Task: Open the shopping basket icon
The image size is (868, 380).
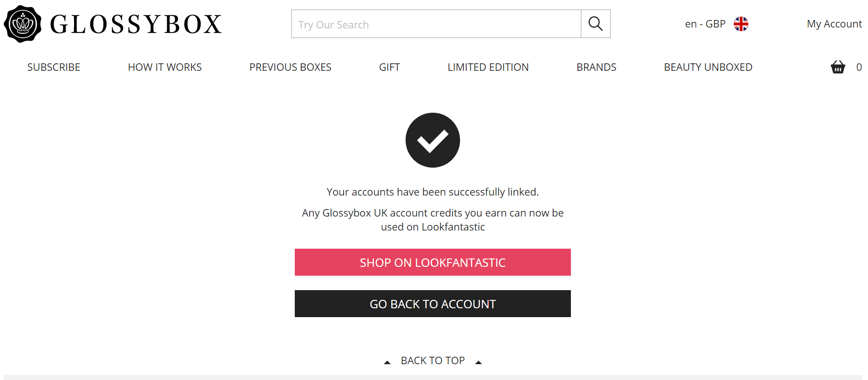Action: 838,67
